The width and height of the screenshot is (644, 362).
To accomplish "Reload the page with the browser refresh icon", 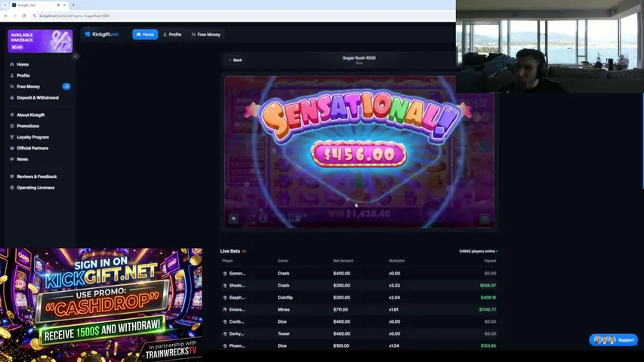I will click(x=24, y=16).
